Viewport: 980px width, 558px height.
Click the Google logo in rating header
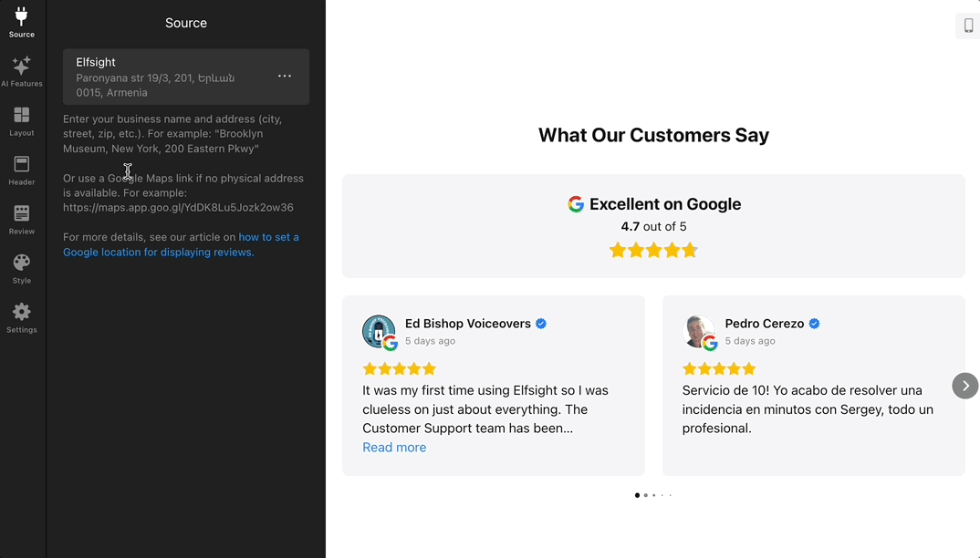[x=576, y=204]
